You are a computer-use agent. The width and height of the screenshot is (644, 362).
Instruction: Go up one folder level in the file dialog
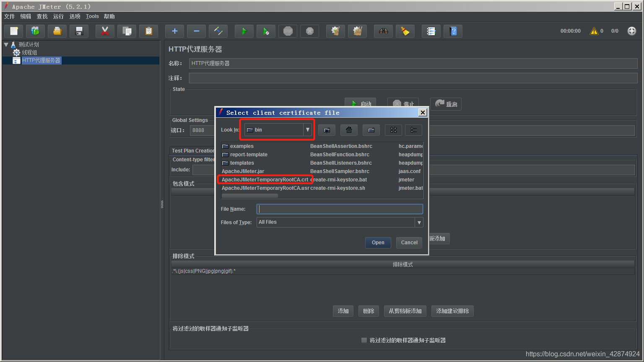[327, 130]
